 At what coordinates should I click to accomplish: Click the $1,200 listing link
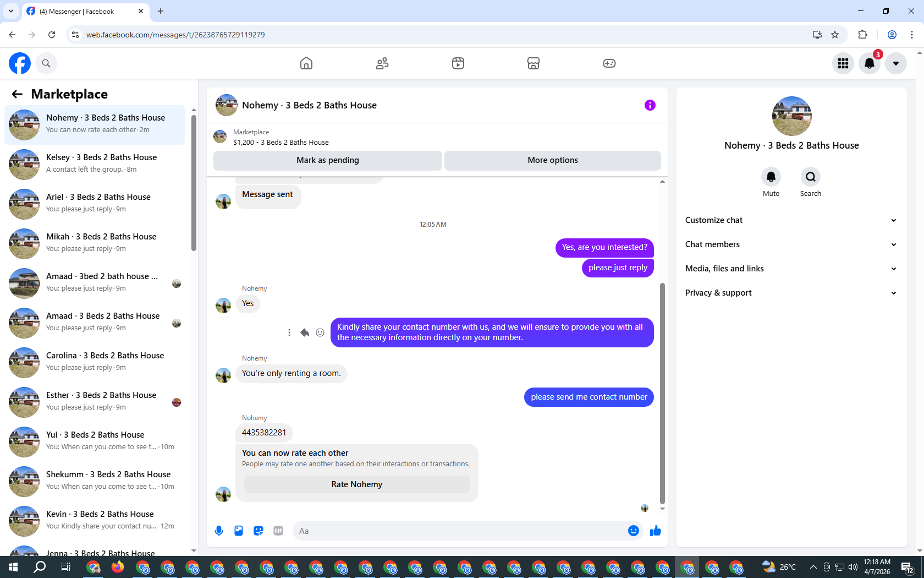pos(280,142)
